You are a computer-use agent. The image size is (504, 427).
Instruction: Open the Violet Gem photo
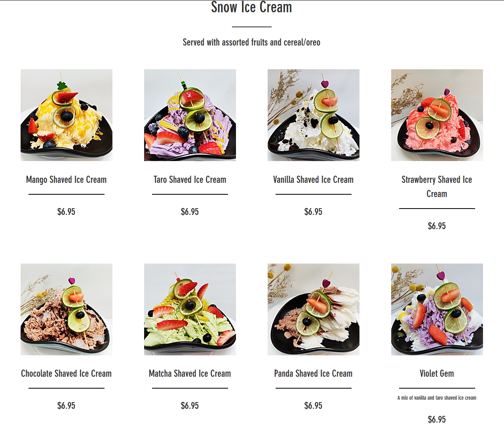[x=437, y=309]
